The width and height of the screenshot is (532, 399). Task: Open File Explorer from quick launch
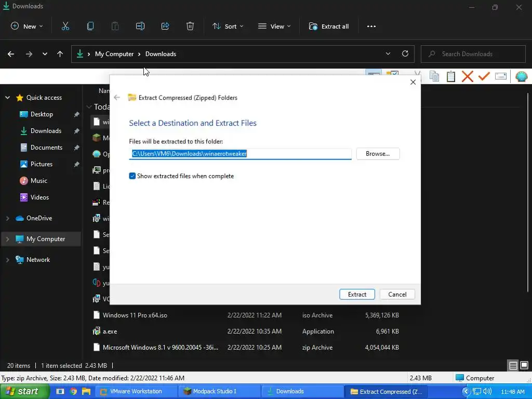tap(86, 391)
